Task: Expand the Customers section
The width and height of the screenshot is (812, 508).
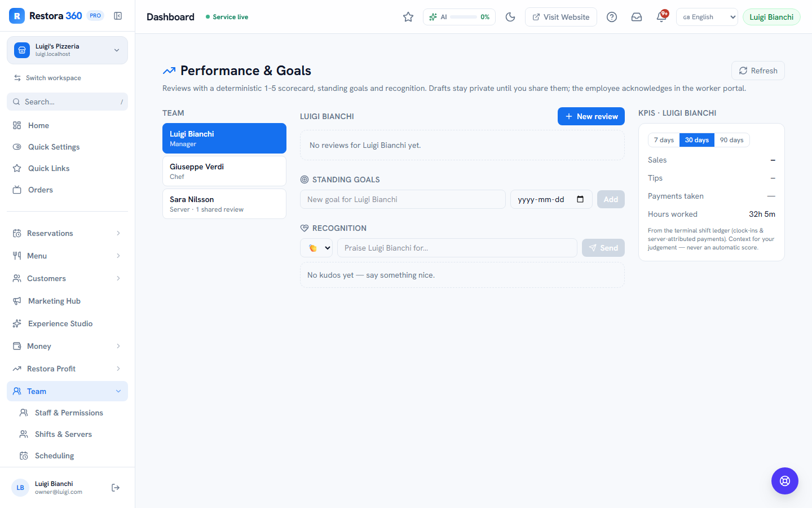Action: click(67, 278)
